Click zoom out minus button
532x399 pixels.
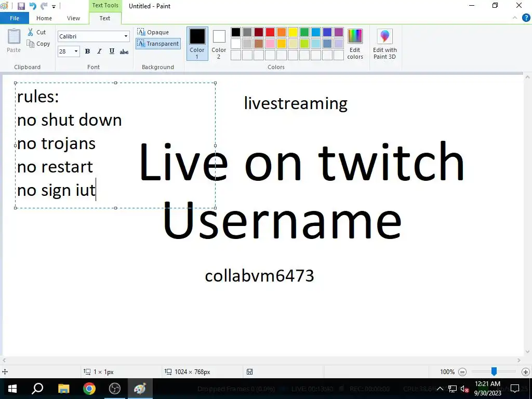click(x=462, y=372)
